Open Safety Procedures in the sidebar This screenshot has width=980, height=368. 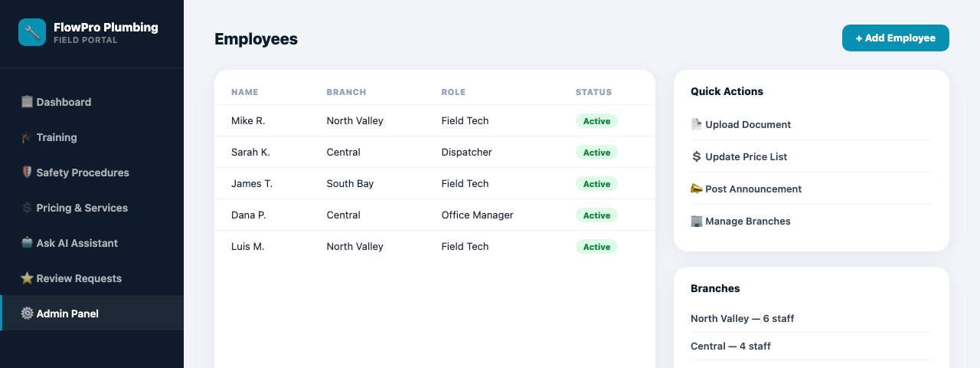click(92, 172)
